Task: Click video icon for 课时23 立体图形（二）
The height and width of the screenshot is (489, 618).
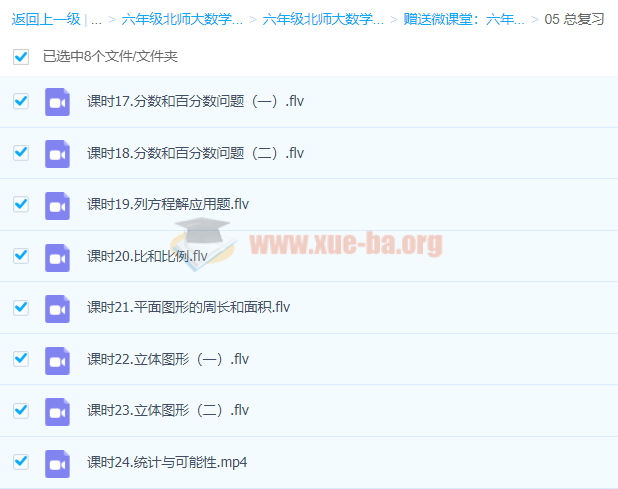Action: pyautogui.click(x=57, y=410)
